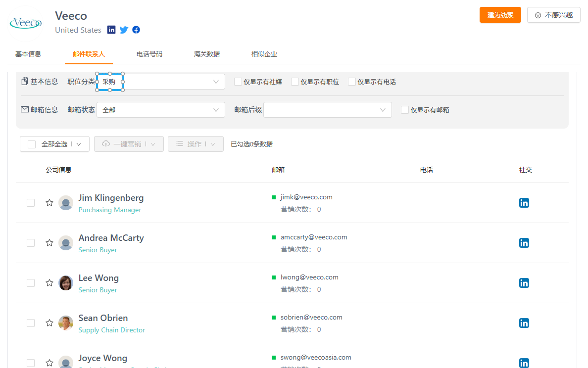Check 仅显示有社媒 filter
Image resolution: width=588 pixels, height=368 pixels.
point(238,82)
